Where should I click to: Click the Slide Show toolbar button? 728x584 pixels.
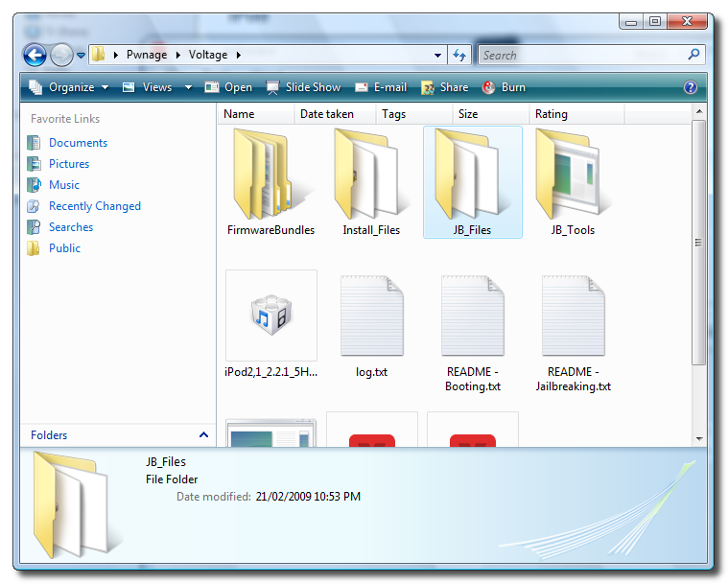click(303, 87)
